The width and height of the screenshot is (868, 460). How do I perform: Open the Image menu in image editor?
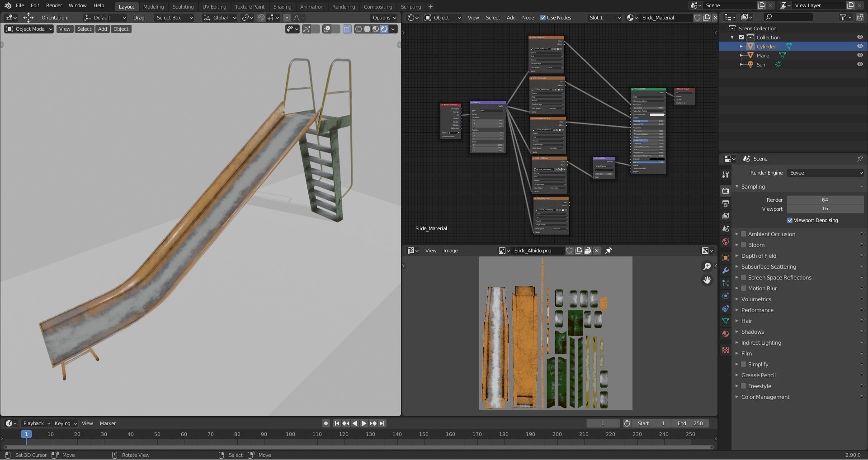[450, 251]
